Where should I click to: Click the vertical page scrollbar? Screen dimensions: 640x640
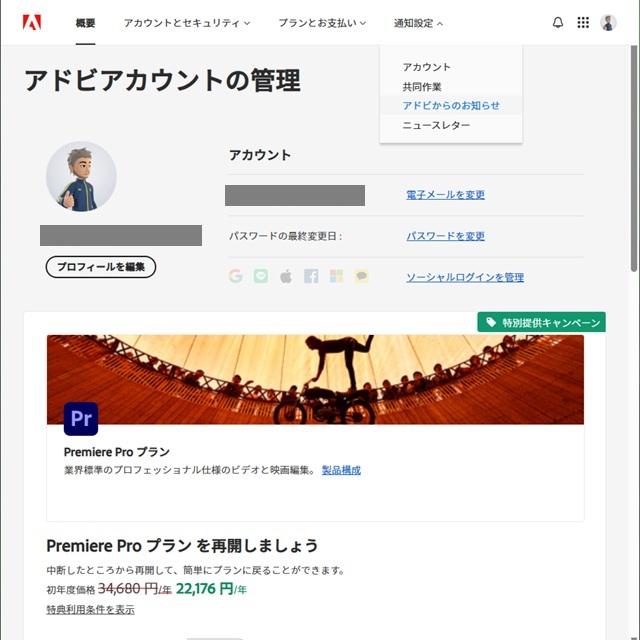[633, 158]
